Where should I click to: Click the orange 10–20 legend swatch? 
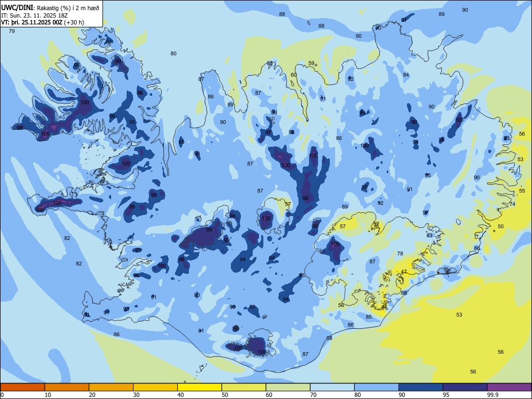click(67, 387)
